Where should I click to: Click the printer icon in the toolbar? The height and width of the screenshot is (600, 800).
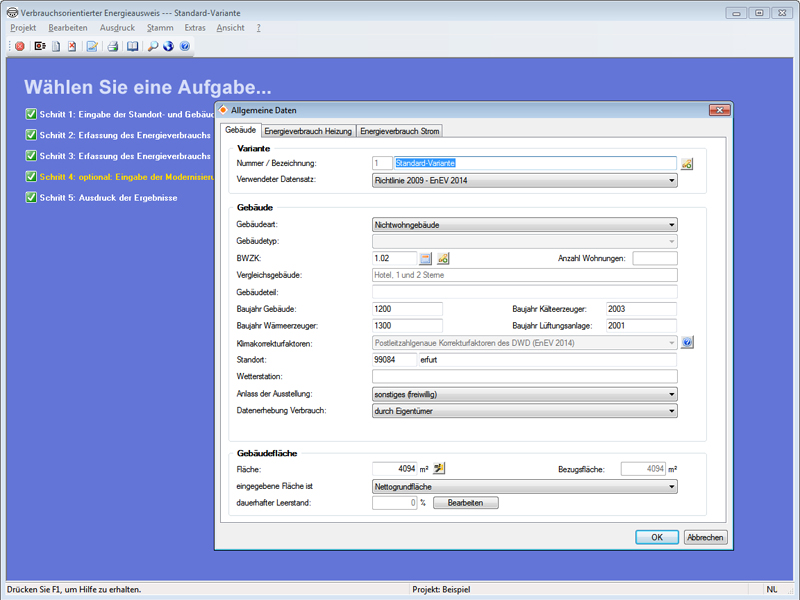coord(113,46)
